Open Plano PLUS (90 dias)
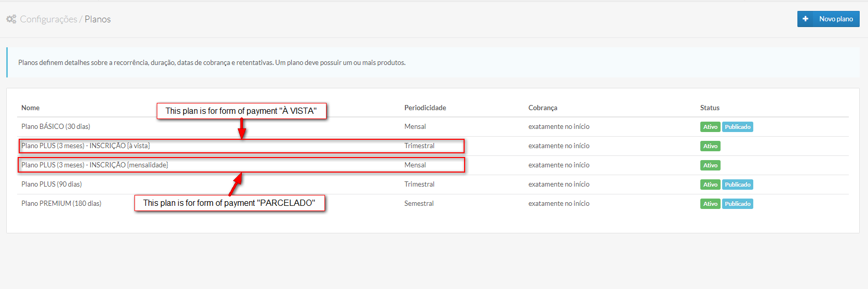The width and height of the screenshot is (868, 289). [x=51, y=185]
